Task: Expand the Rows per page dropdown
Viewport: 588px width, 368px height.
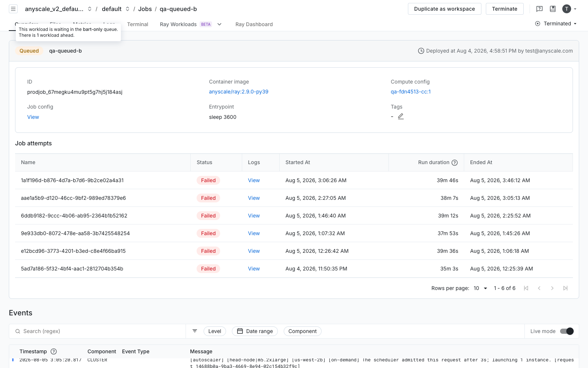Action: coord(480,288)
